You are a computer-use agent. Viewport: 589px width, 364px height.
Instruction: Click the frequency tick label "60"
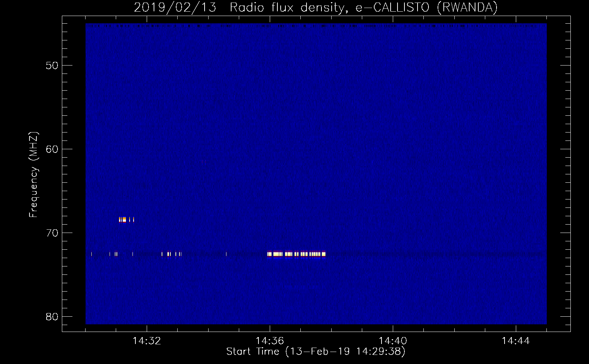pos(52,149)
